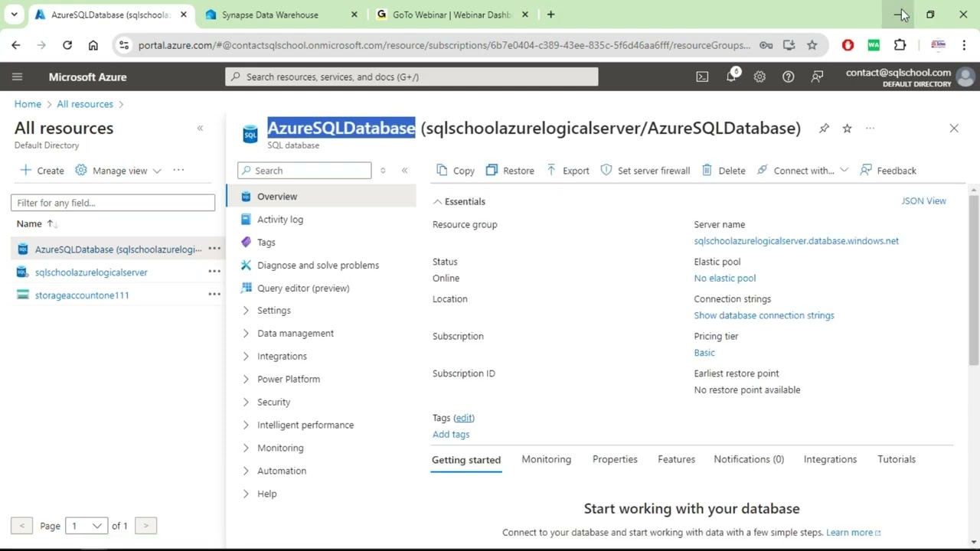Switch to the Features tab
This screenshot has height=551, width=980.
point(676,459)
